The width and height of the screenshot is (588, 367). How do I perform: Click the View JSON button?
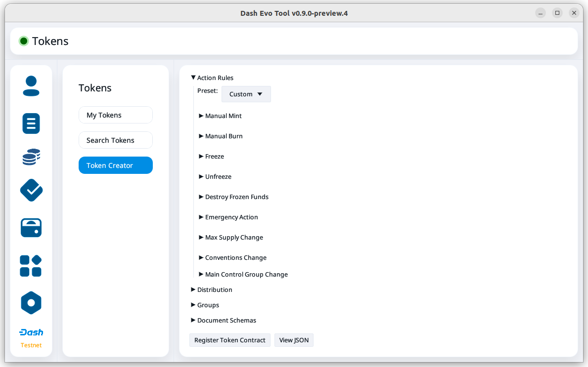click(294, 340)
